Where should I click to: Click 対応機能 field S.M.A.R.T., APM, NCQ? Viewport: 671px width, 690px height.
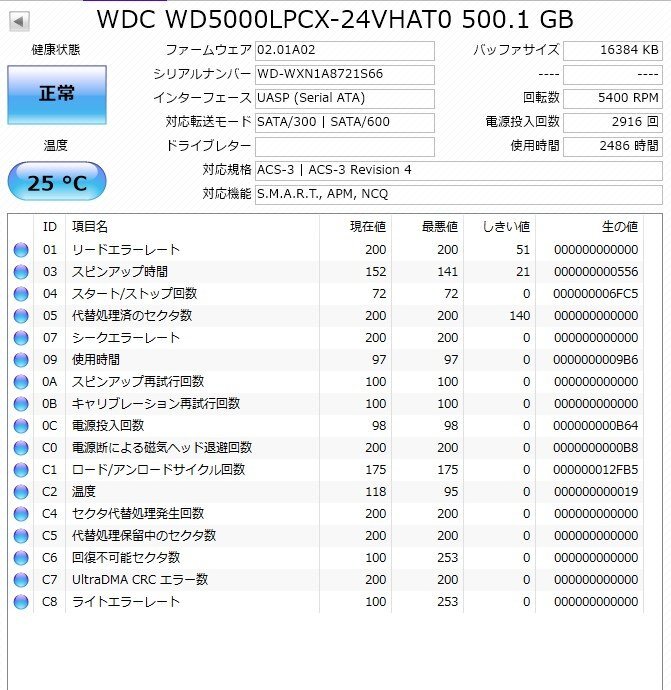click(x=458, y=195)
